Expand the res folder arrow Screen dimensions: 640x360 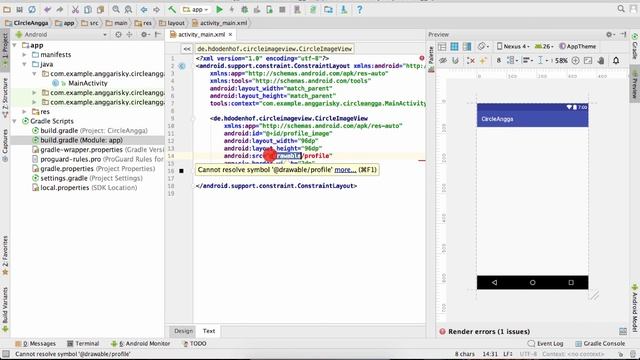(24, 111)
